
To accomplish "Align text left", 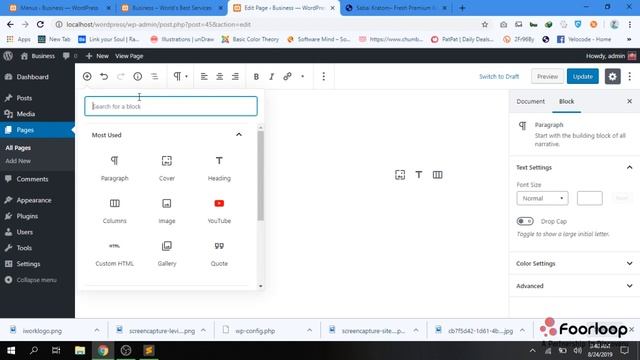I will click(x=204, y=76).
